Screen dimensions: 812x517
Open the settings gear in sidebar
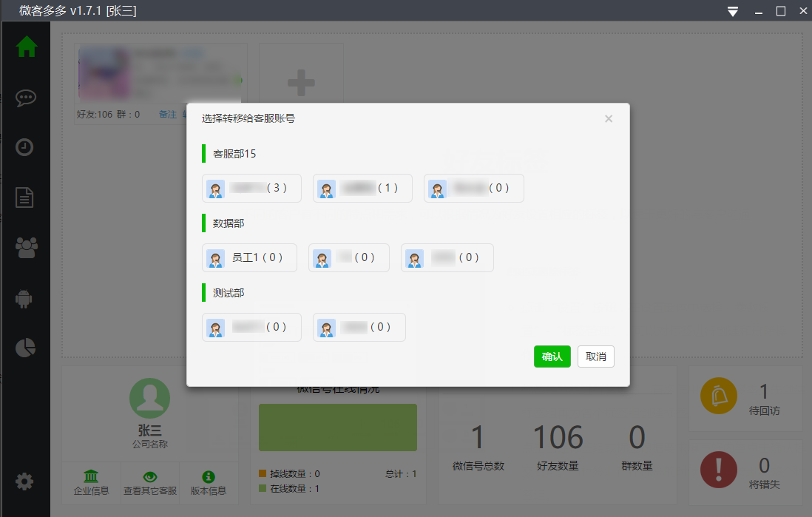[x=24, y=481]
